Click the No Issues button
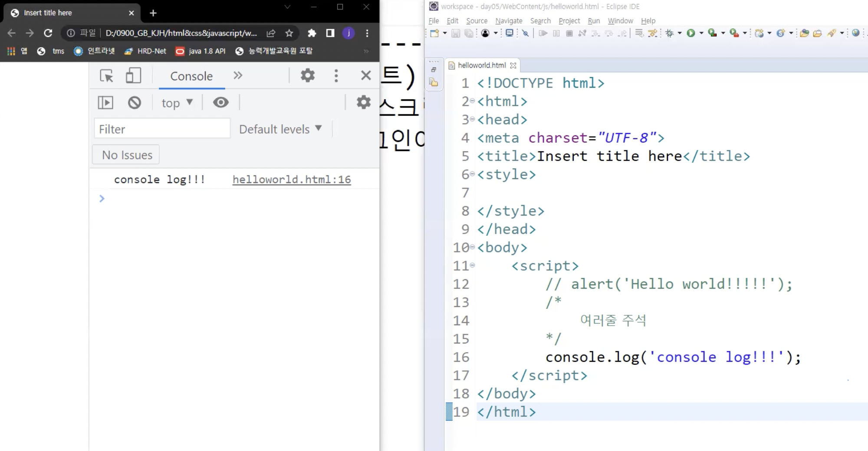This screenshot has height=451, width=868. click(x=126, y=155)
